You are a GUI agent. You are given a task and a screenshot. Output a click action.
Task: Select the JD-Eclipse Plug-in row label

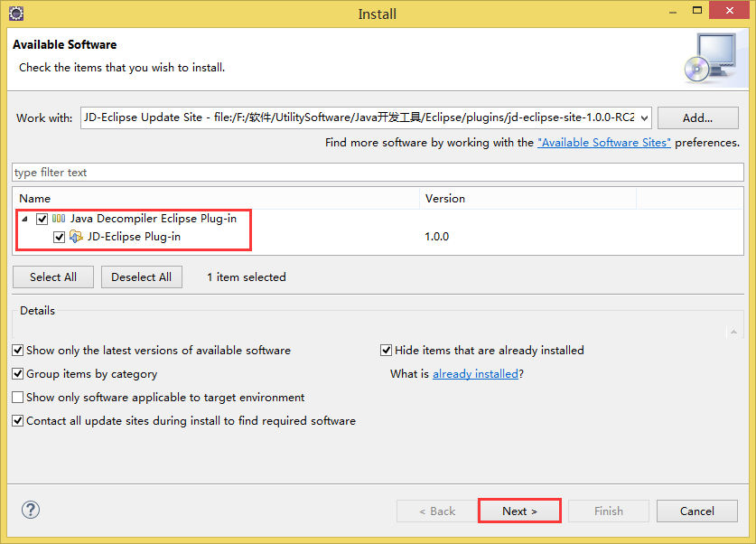134,237
